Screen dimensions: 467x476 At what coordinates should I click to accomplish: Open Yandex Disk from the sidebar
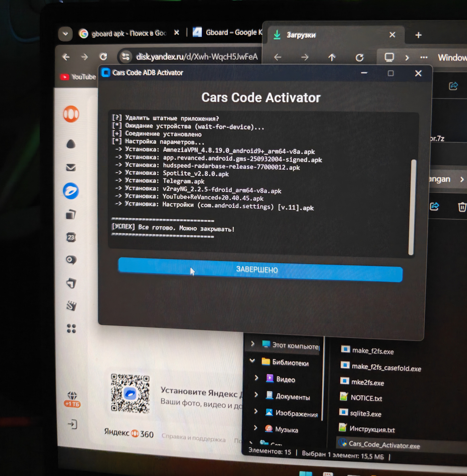click(x=71, y=191)
